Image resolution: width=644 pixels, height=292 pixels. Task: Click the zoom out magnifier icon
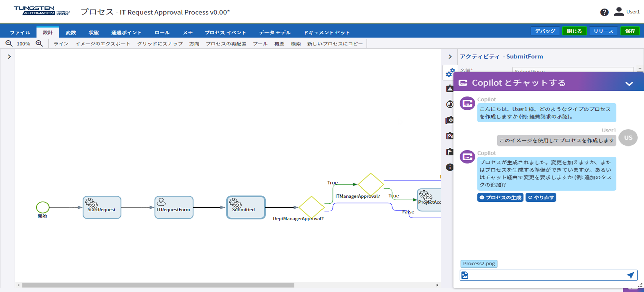click(9, 44)
